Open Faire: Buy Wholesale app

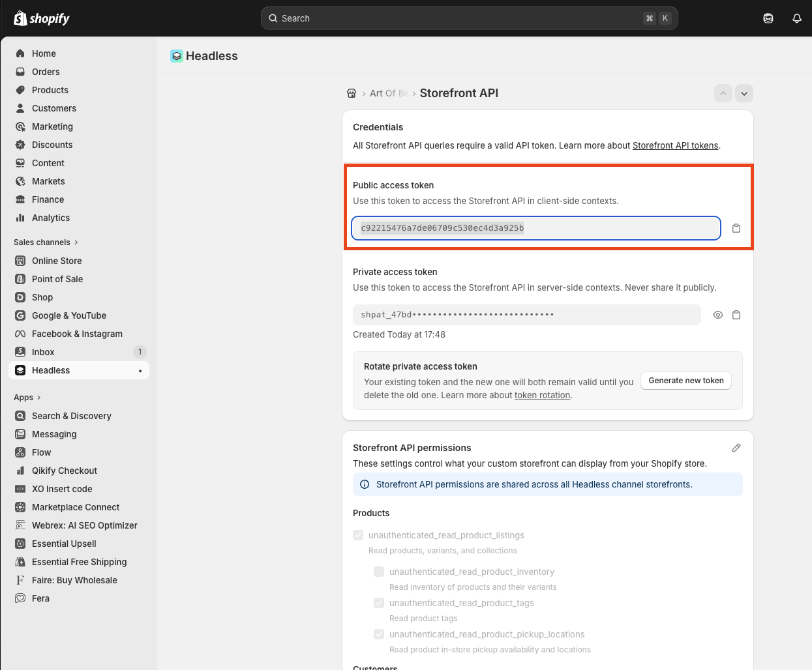79,580
